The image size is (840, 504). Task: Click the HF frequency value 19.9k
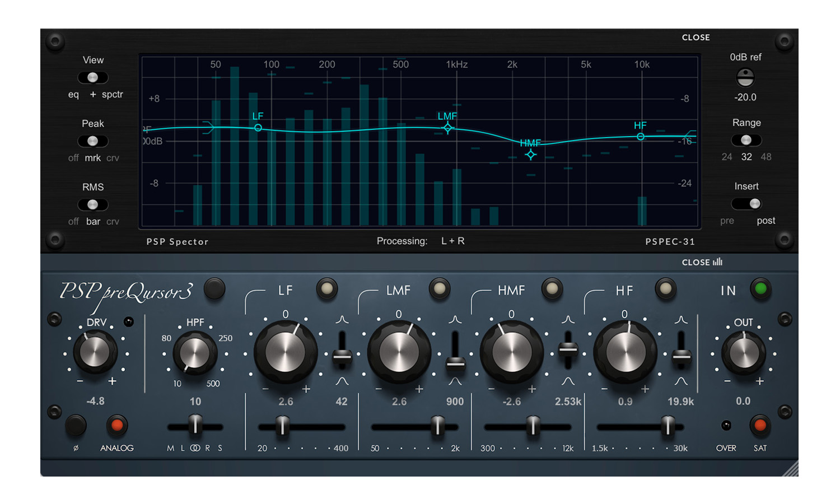coord(680,402)
